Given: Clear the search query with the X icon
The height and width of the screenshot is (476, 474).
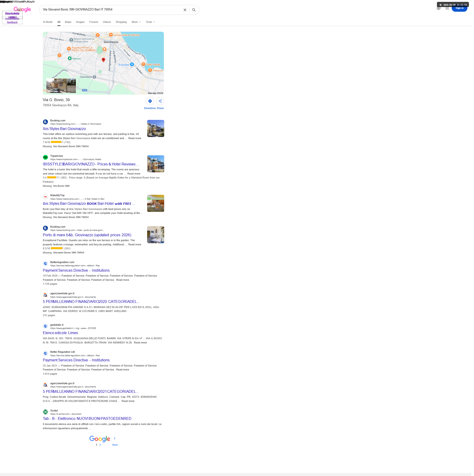Looking at the screenshot, I should (x=186, y=10).
